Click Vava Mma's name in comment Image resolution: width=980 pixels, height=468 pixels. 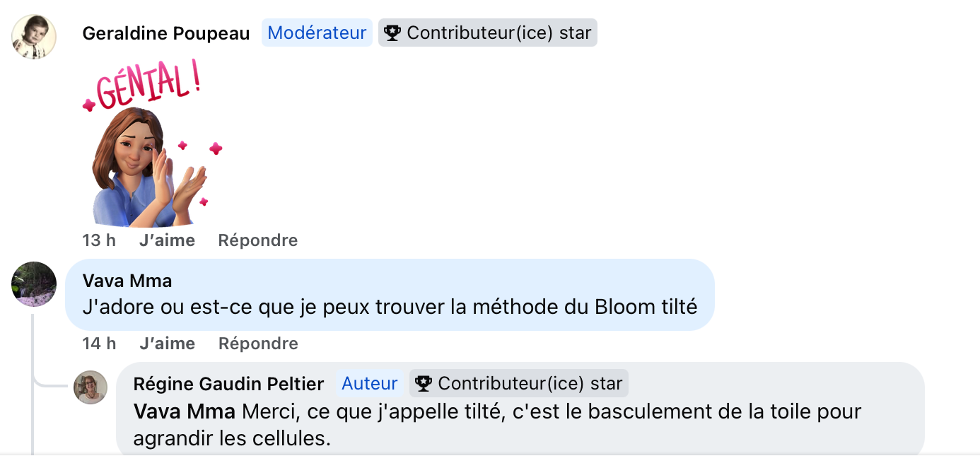click(127, 281)
